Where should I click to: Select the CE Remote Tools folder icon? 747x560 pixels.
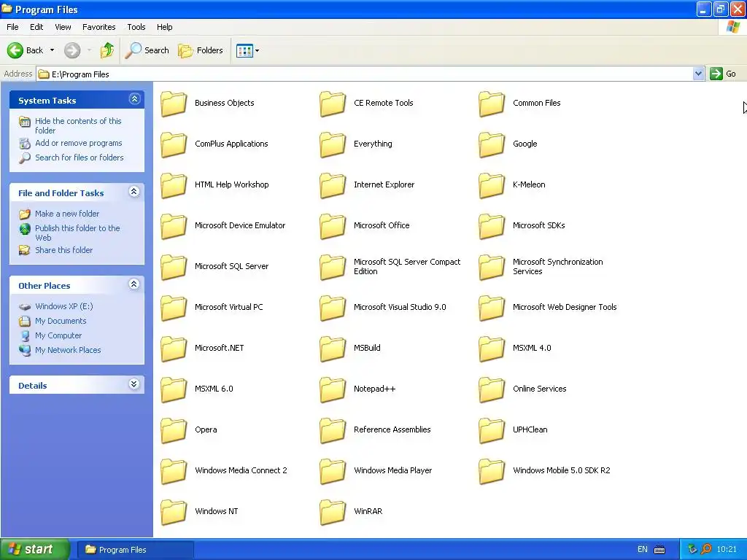pos(333,104)
